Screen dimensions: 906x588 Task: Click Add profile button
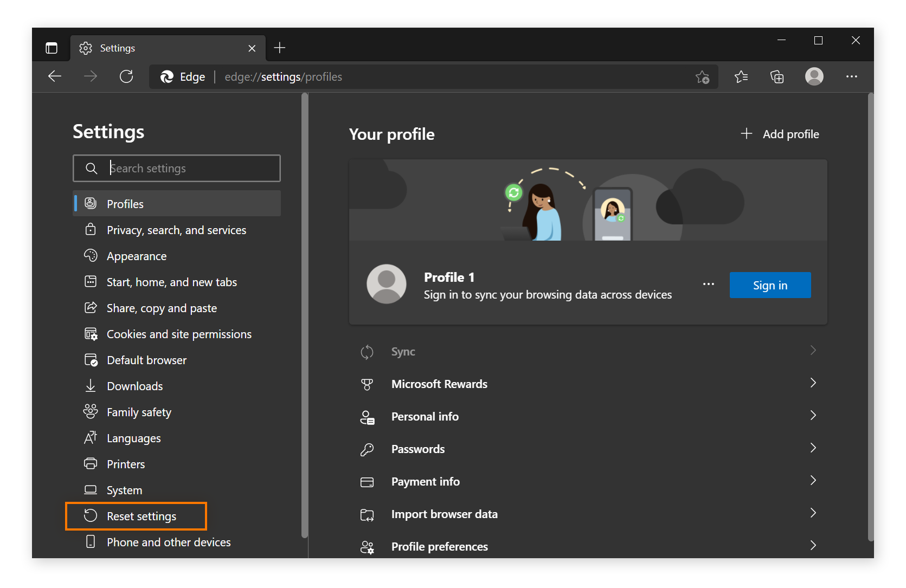[780, 134]
